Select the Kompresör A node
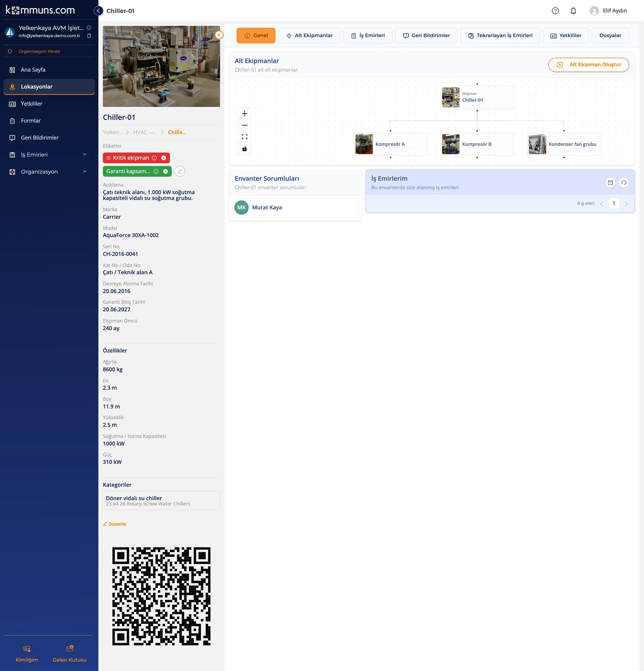644x671 pixels. (390, 144)
